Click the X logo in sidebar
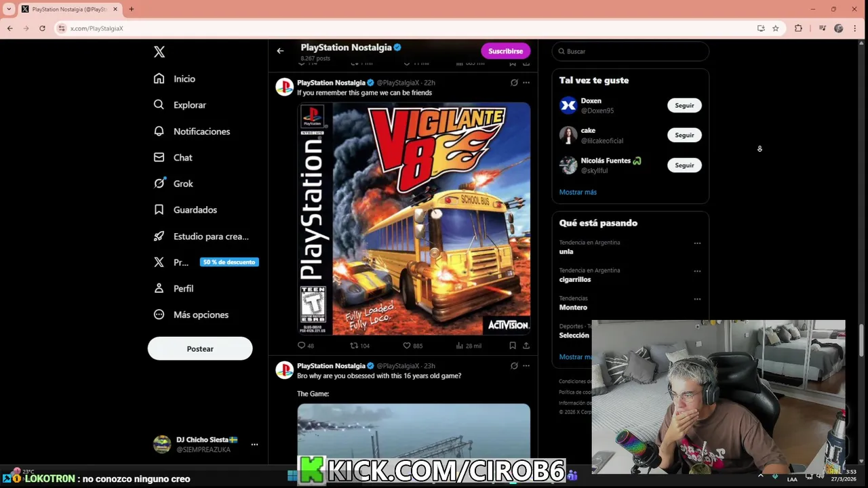 click(x=159, y=52)
